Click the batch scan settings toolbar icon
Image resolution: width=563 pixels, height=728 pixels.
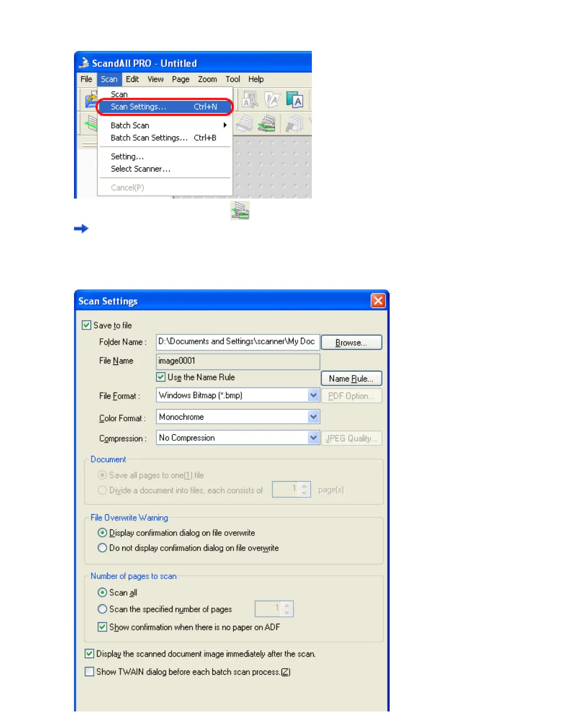[x=266, y=124]
